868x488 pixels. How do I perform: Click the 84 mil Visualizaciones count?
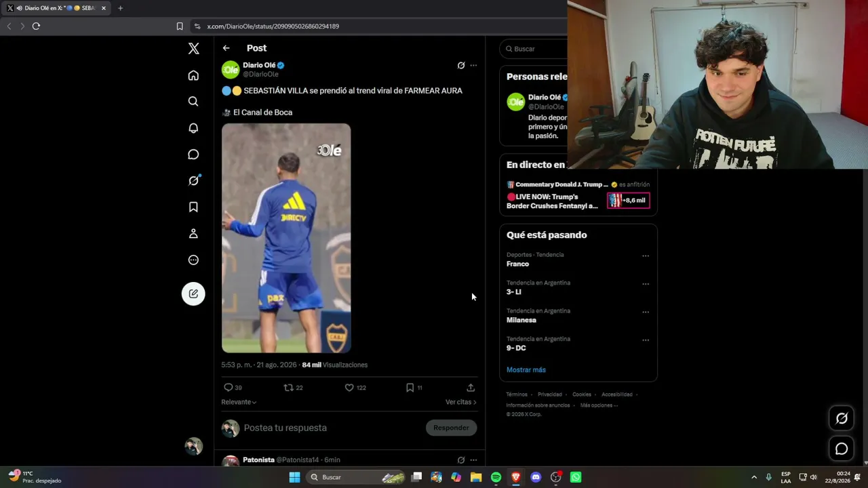[x=335, y=365]
